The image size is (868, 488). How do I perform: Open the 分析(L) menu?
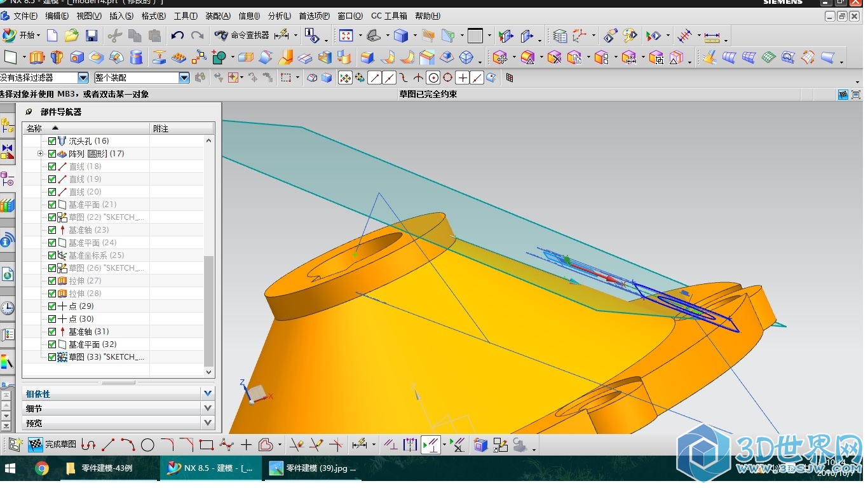click(280, 16)
